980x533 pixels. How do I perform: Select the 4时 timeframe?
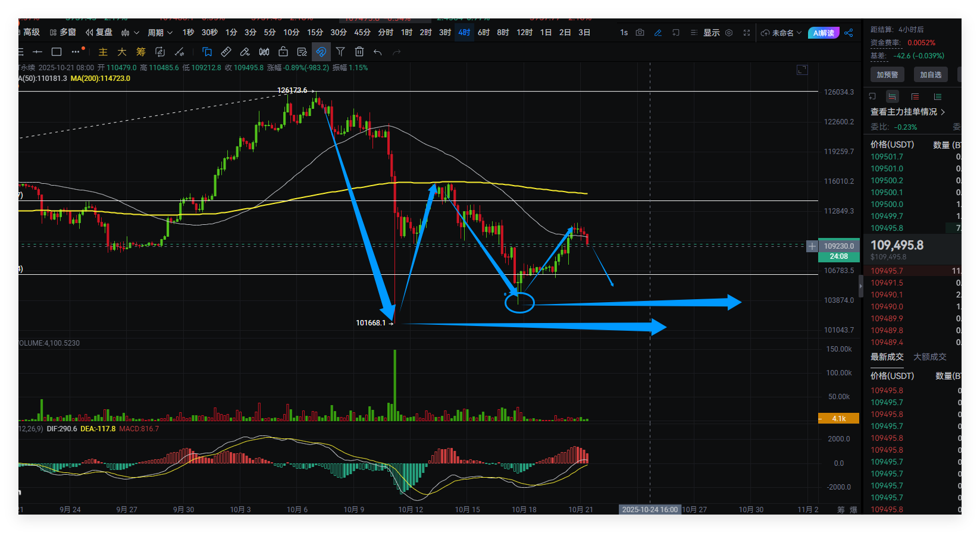pyautogui.click(x=464, y=33)
